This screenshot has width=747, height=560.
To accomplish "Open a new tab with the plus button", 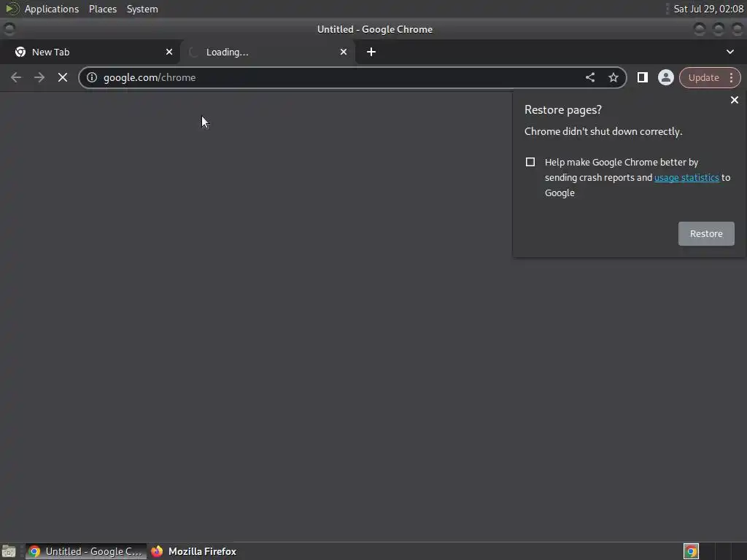I will [x=371, y=52].
